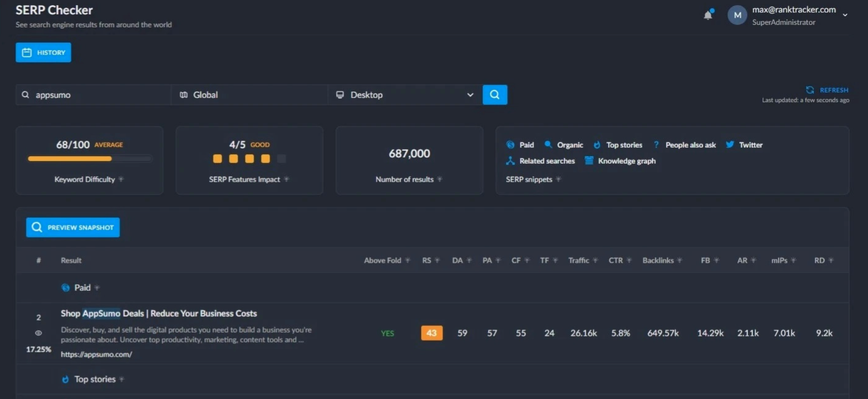Click the PA column info icon
Screen dimensions: 868x399
pos(498,261)
